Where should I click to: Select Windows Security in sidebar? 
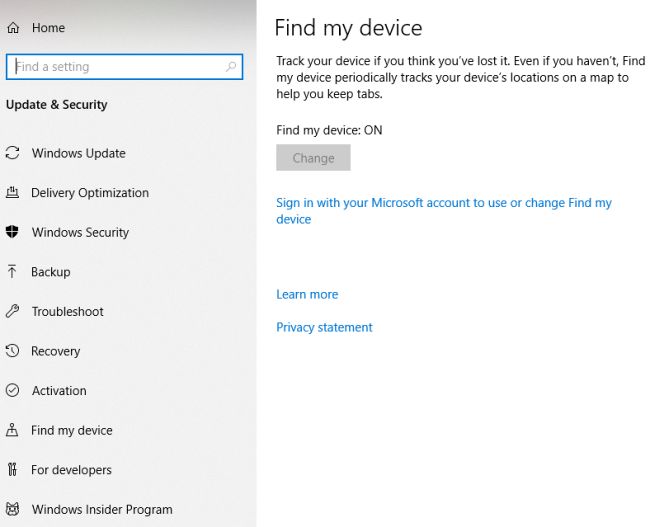[x=80, y=232]
